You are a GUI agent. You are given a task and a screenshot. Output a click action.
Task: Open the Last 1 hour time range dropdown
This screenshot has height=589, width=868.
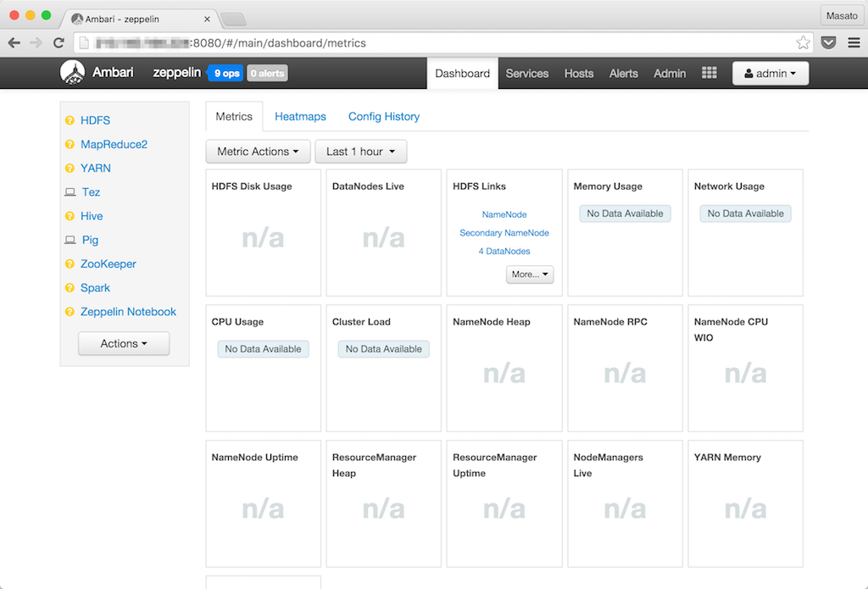point(361,152)
